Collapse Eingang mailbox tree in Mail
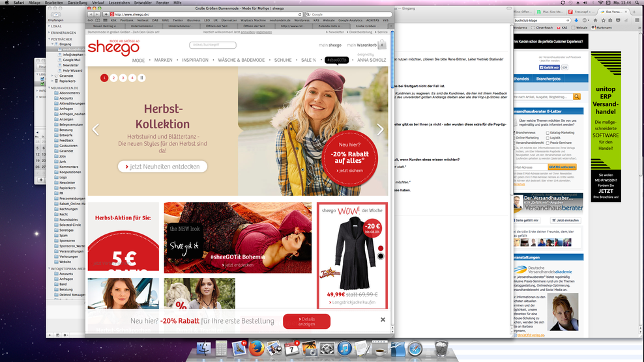The height and width of the screenshot is (362, 644). pyautogui.click(x=53, y=44)
